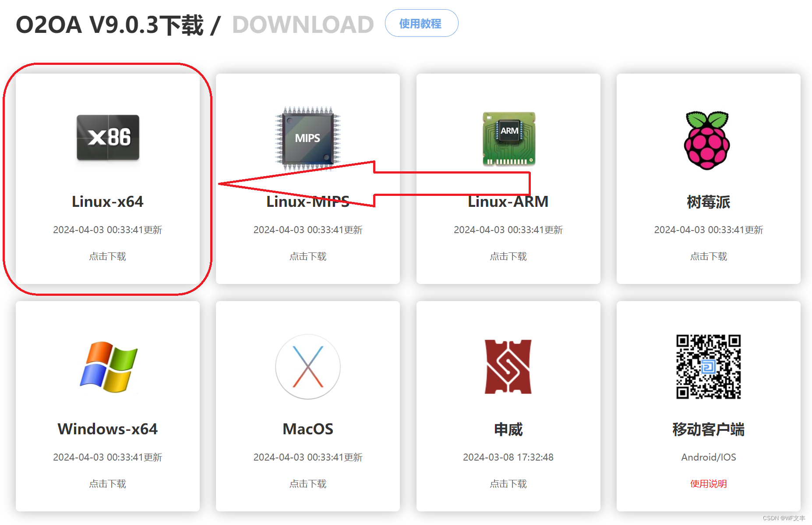
Task: Click 点击下载 under 申威
Action: pyautogui.click(x=508, y=484)
